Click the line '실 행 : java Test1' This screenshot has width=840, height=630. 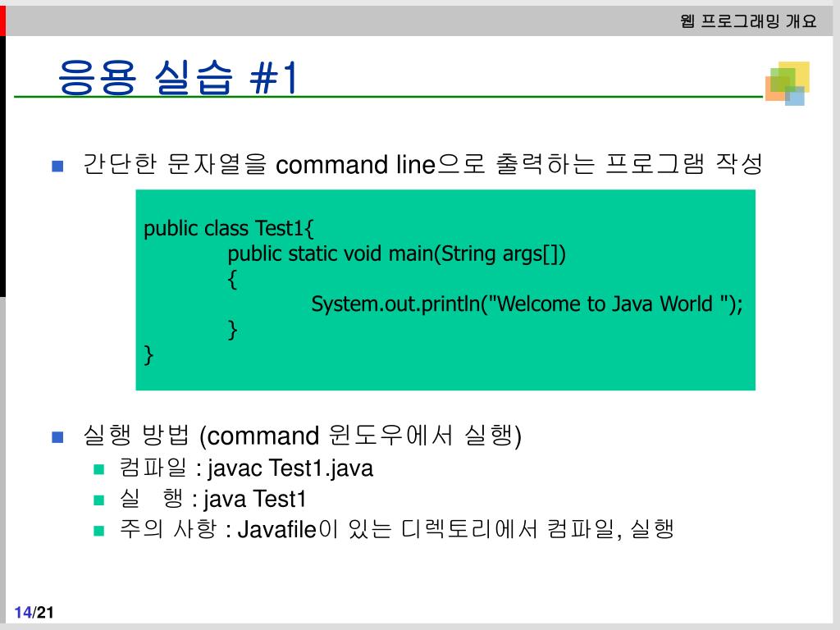[x=212, y=499]
